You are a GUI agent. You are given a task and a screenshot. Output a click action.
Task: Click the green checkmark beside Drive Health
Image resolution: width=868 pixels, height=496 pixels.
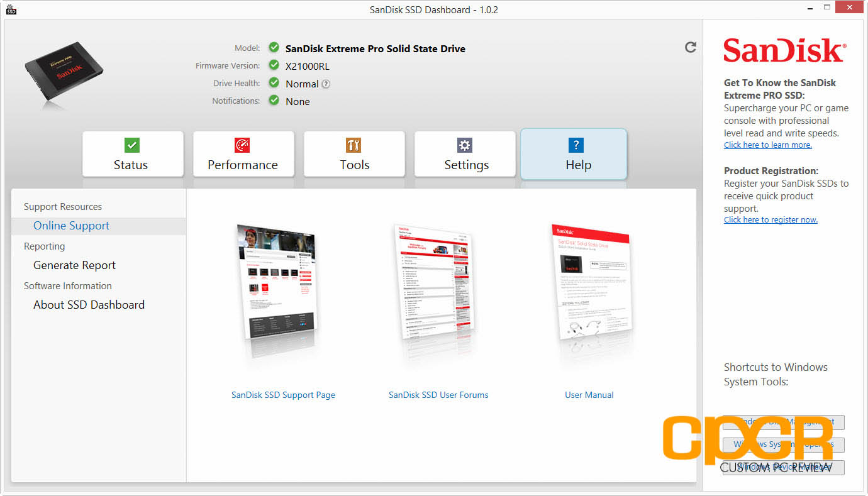(x=274, y=82)
